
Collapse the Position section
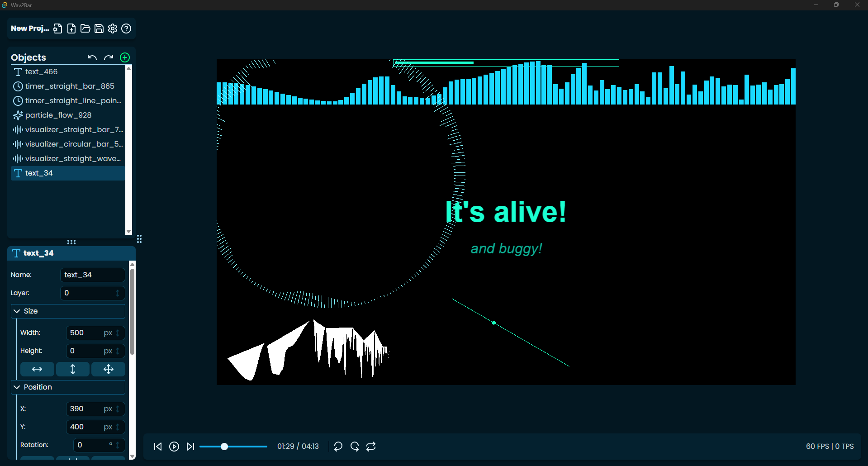tap(17, 387)
